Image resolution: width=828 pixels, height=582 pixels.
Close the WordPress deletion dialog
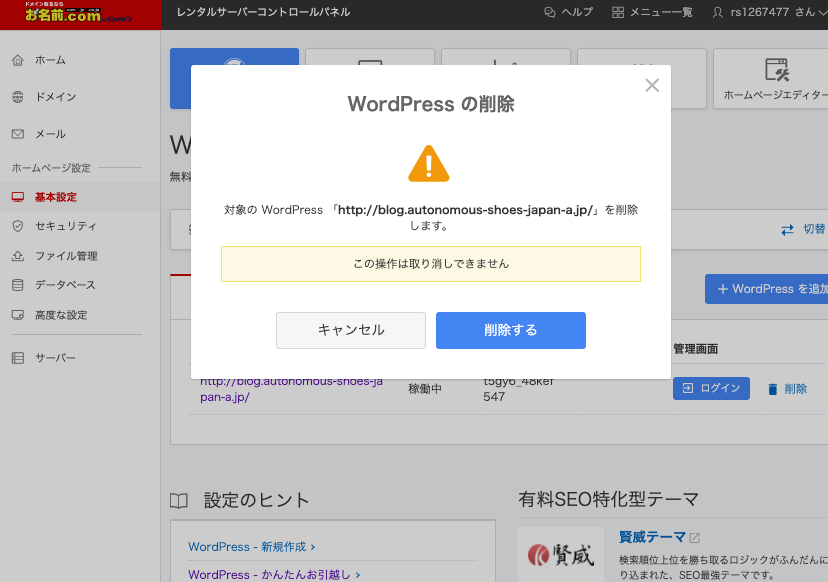tap(652, 86)
